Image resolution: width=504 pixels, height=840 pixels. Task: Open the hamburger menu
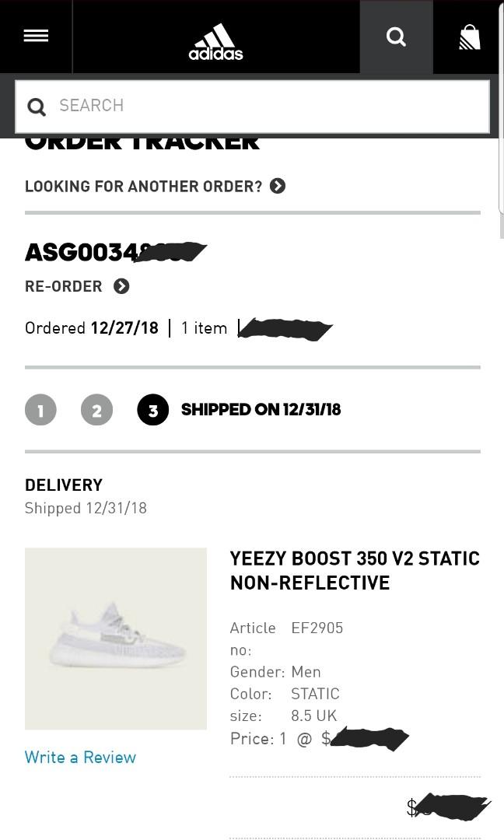coord(36,36)
